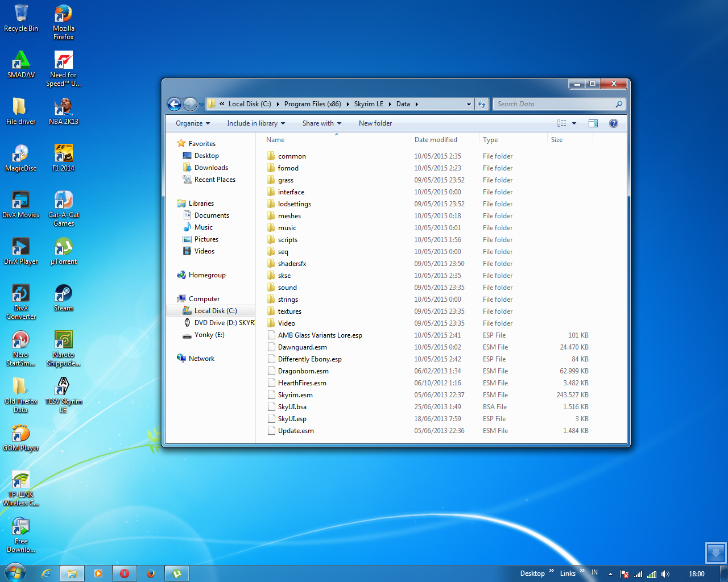Screen dimensions: 728x582
Task: Click the Skyrim LE breadcrumb
Action: (369, 104)
